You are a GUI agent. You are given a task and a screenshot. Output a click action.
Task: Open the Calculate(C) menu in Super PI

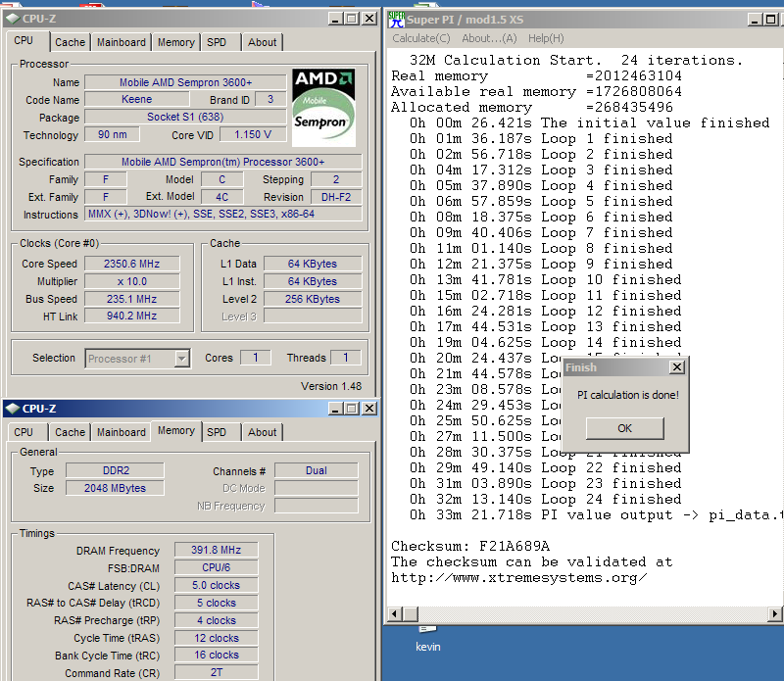point(421,38)
